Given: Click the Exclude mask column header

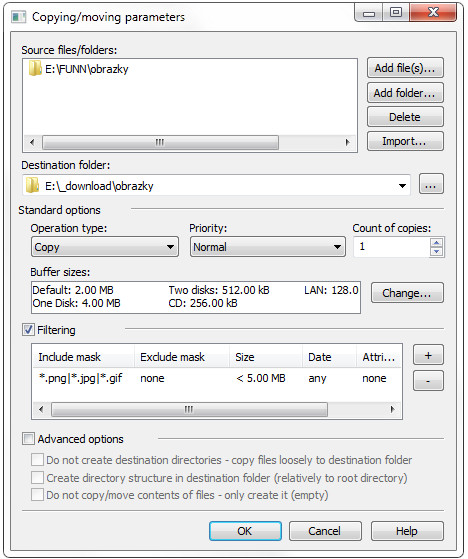Looking at the screenshot, I should (182, 357).
